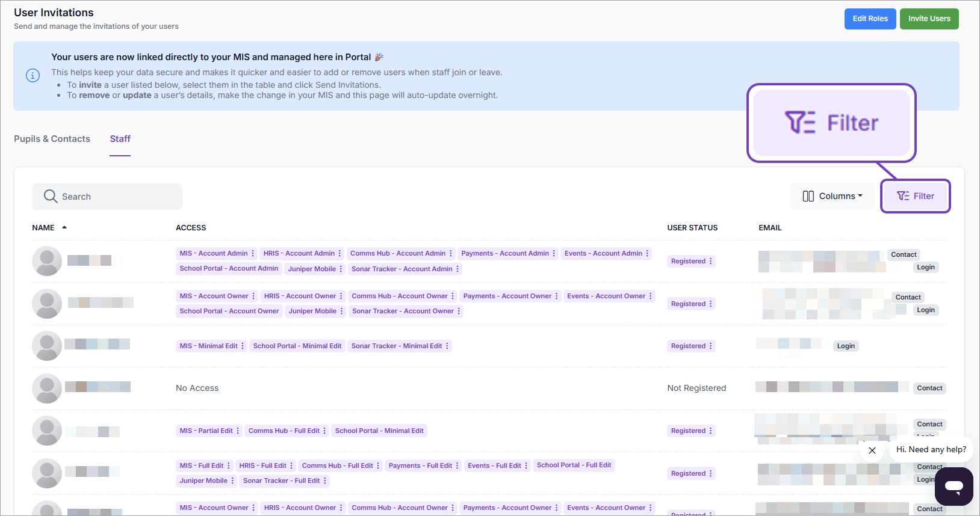
Task: Open options on Juniper Mobile tag in first row
Action: point(341,269)
